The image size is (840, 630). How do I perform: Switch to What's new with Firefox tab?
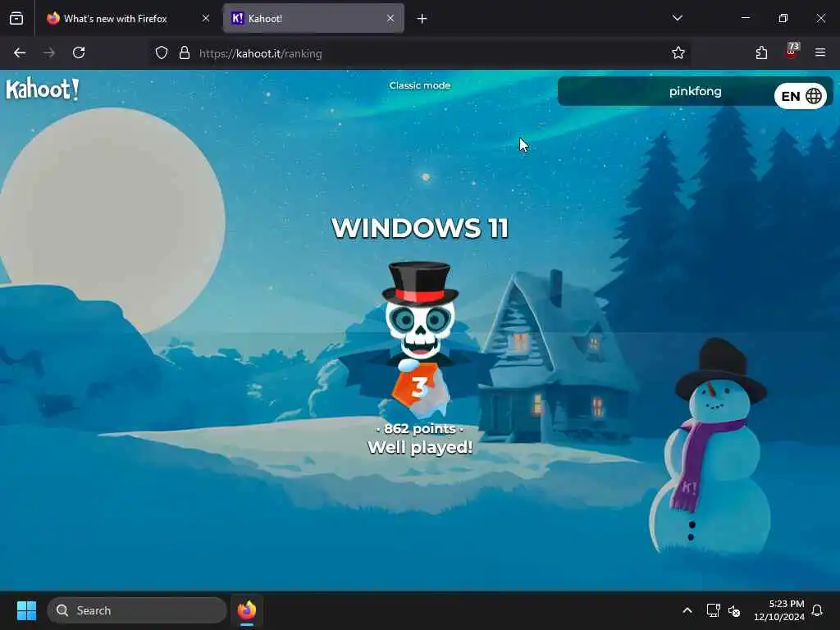[129, 18]
